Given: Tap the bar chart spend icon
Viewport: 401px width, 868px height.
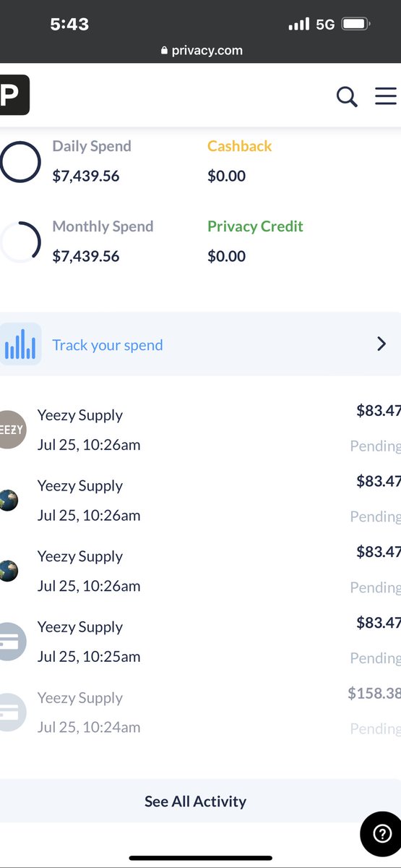Looking at the screenshot, I should (x=20, y=344).
